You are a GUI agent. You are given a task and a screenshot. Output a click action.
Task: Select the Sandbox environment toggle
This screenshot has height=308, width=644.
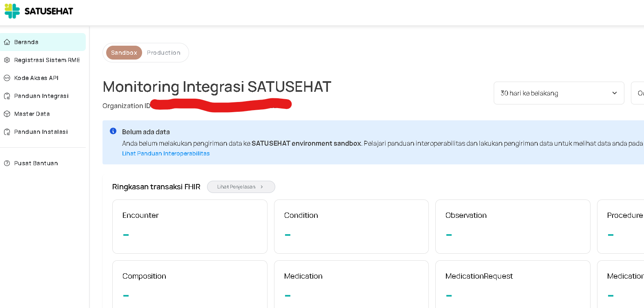pos(124,53)
